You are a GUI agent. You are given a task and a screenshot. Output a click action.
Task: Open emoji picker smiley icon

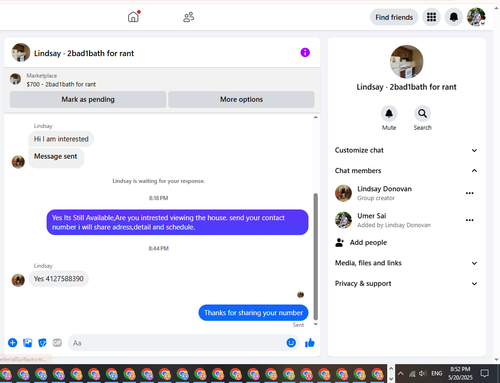point(291,343)
